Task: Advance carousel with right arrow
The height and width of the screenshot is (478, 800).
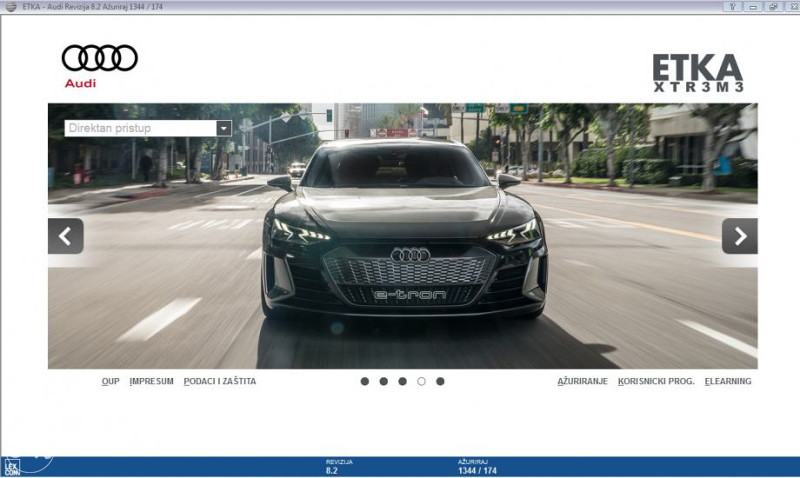Action: coord(740,236)
